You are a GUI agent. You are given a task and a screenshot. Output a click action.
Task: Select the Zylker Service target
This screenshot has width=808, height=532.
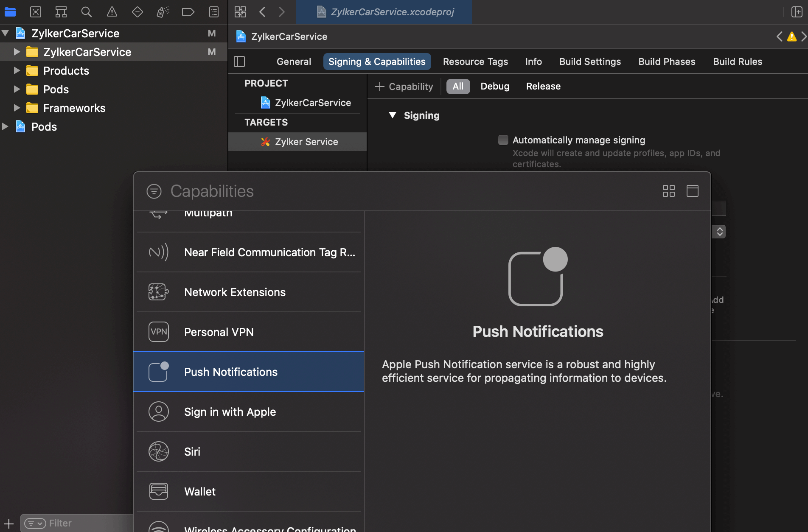(297, 142)
